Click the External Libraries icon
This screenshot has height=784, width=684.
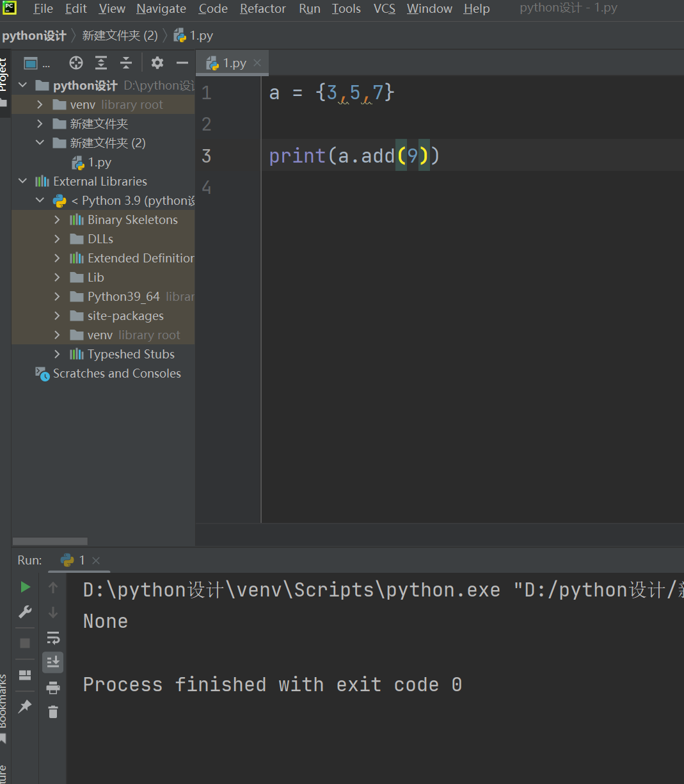pos(42,181)
